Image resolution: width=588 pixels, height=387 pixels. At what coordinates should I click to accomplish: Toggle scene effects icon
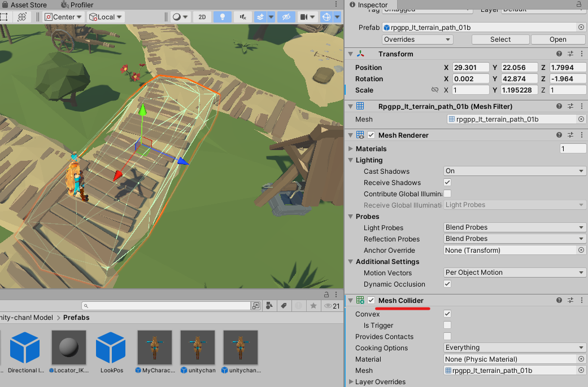[x=260, y=17]
